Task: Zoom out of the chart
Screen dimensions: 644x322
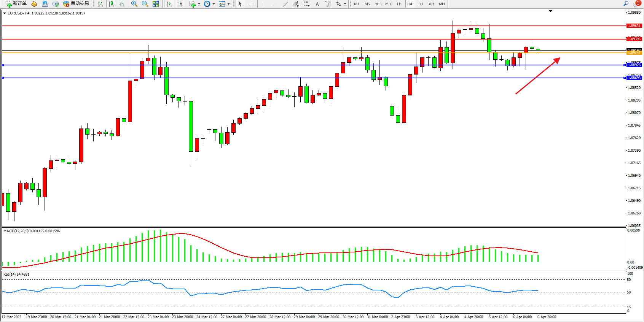Action: (x=145, y=4)
